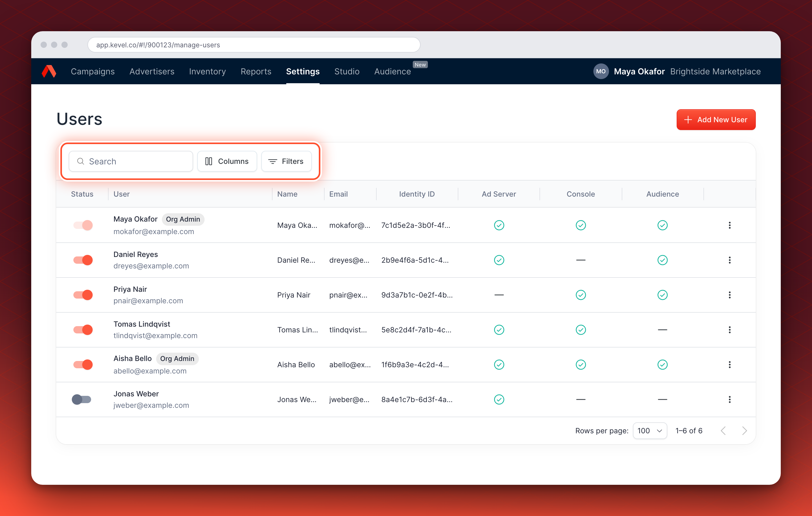
Task: Click the search magnifier icon
Action: tap(81, 161)
